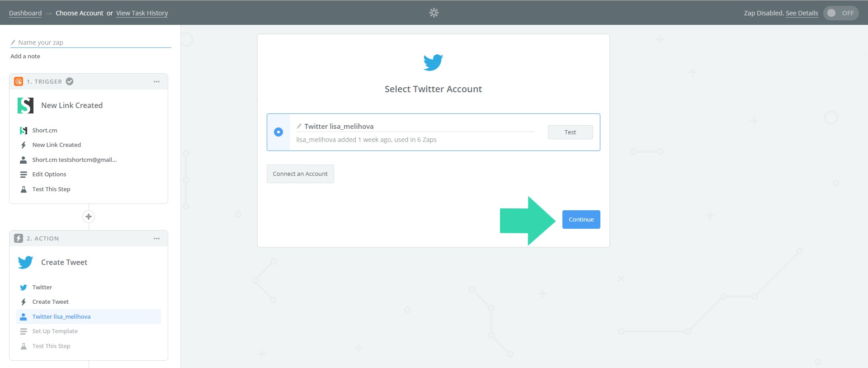Click the pencil icon beside Name your zap
The width and height of the screenshot is (868, 368).
coord(13,42)
